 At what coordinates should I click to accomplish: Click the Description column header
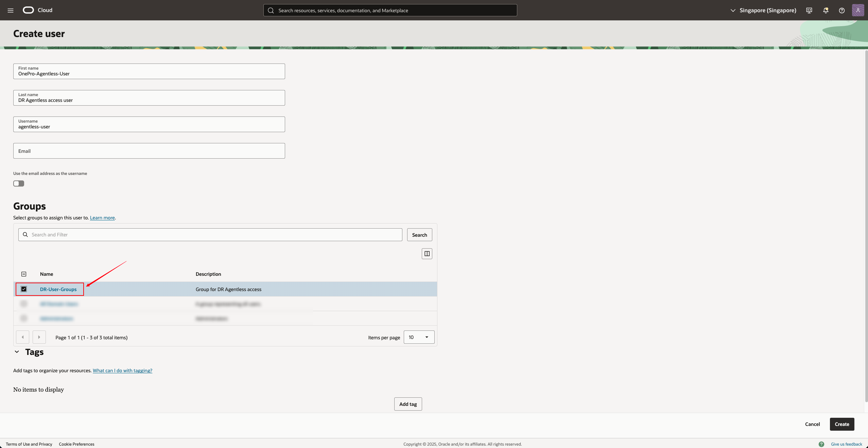[x=208, y=274]
